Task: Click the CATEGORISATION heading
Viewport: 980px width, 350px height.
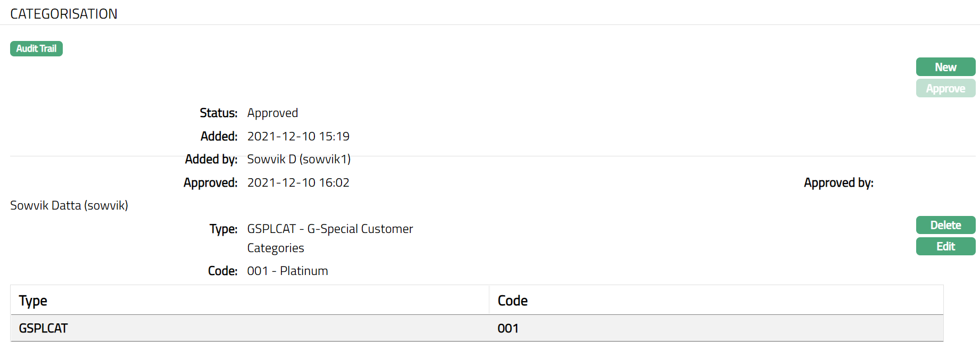Action: pos(64,14)
